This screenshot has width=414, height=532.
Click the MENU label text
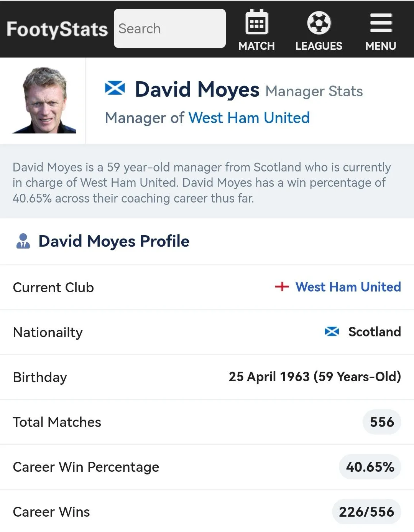[381, 46]
